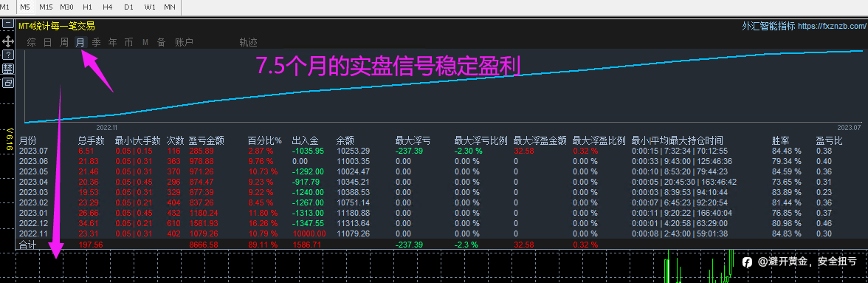The width and height of the screenshot is (868, 283).
Task: Click the 外汇智能指标 label
Action: [769, 26]
